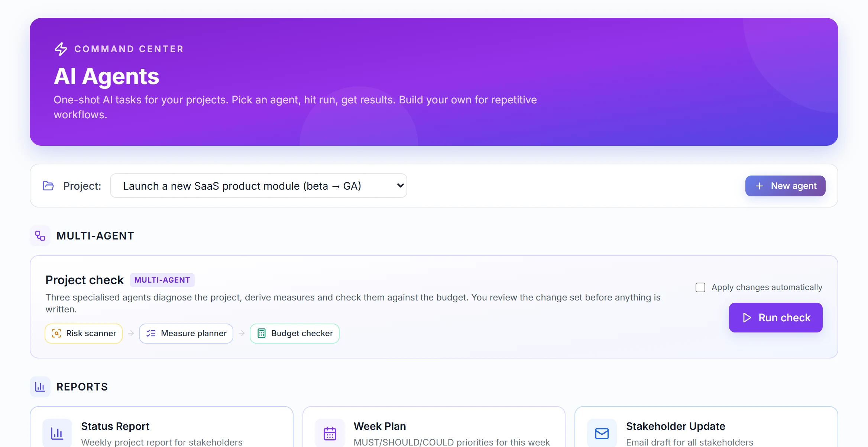Click the Risk scanner chip

pyautogui.click(x=84, y=333)
